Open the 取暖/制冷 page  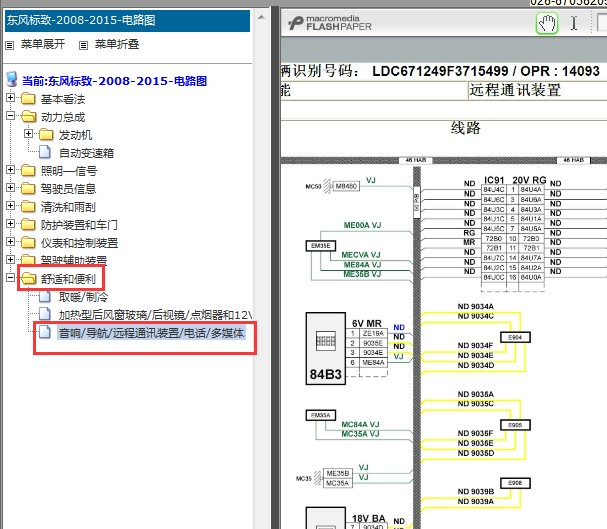pos(83,297)
